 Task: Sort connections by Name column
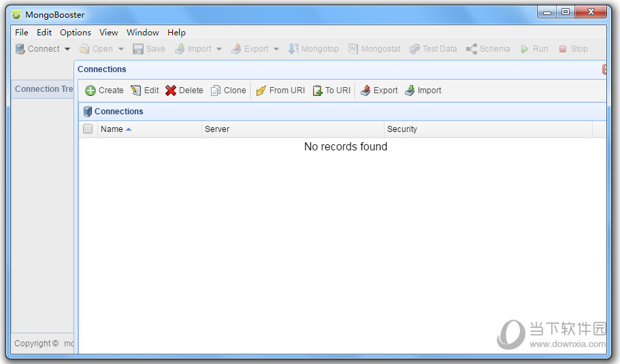coord(150,129)
